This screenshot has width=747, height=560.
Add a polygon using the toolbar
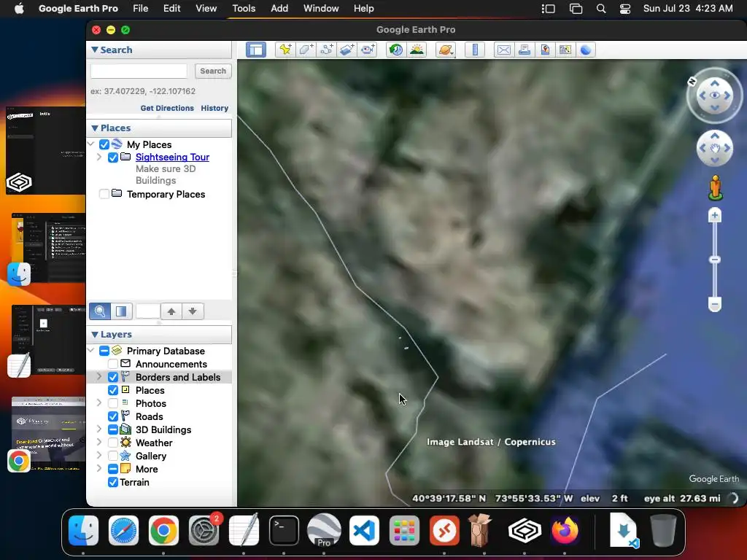[x=306, y=50]
